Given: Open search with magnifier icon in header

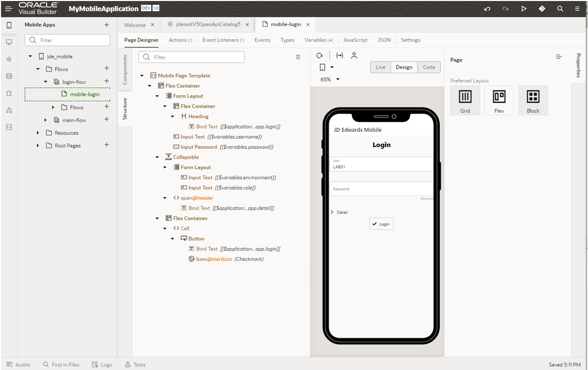Looking at the screenshot, I should [x=560, y=8].
